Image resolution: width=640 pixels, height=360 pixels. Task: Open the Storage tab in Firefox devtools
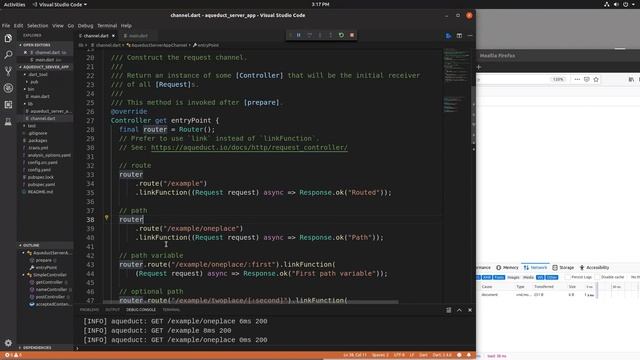563,267
